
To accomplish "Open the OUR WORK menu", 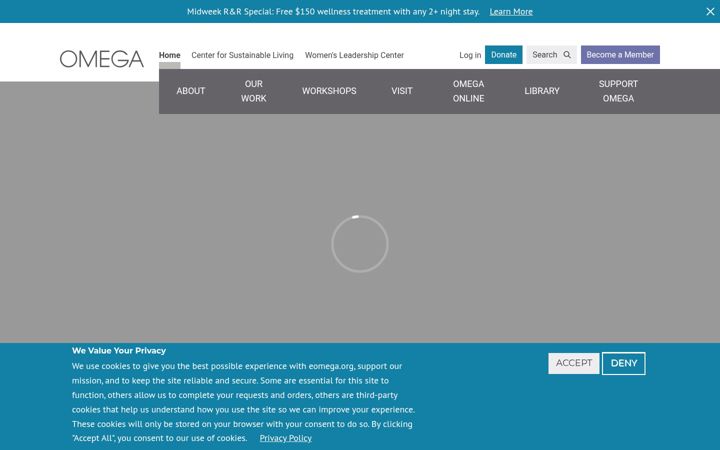I will [x=253, y=91].
